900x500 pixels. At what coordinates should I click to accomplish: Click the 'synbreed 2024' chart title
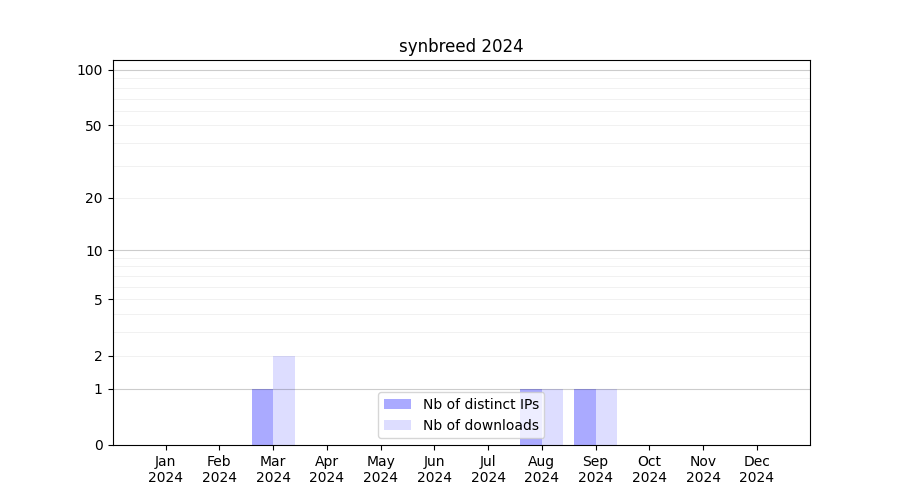(460, 46)
